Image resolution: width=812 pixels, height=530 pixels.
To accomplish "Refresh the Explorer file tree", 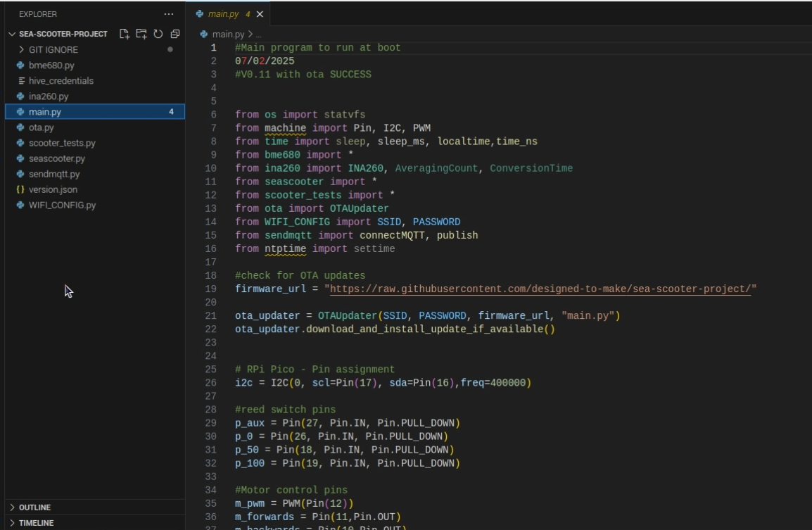I will [x=158, y=34].
